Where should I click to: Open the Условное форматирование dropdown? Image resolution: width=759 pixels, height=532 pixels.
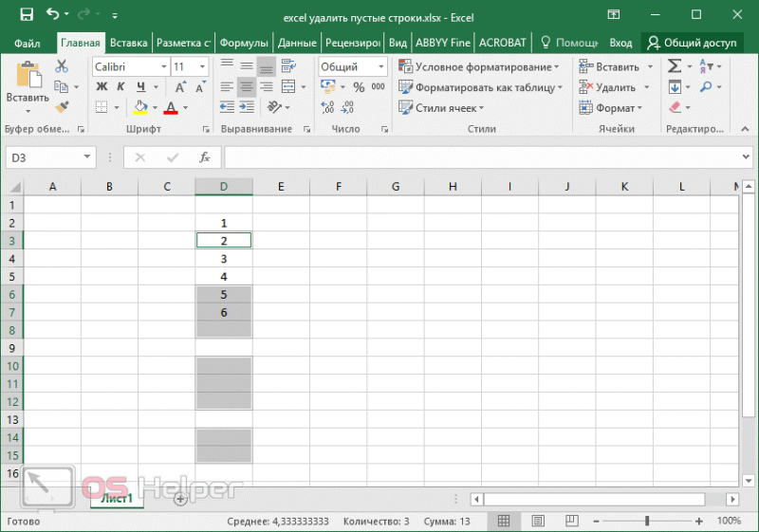pos(479,66)
